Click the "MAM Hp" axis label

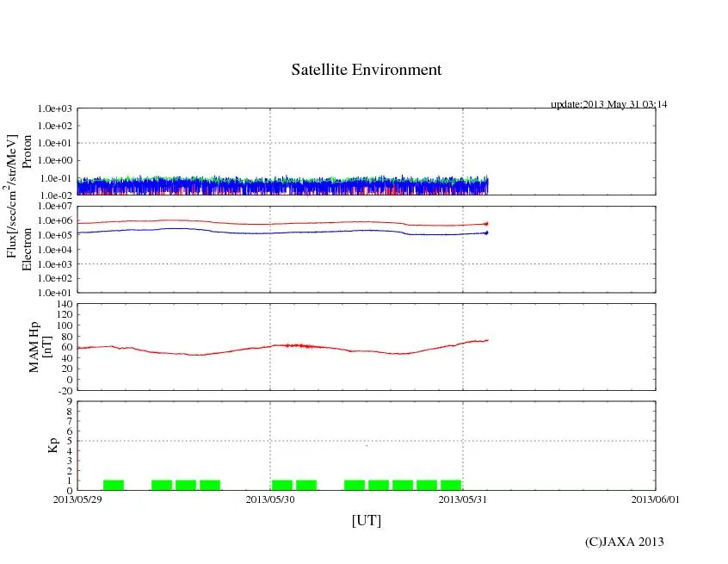tap(34, 347)
